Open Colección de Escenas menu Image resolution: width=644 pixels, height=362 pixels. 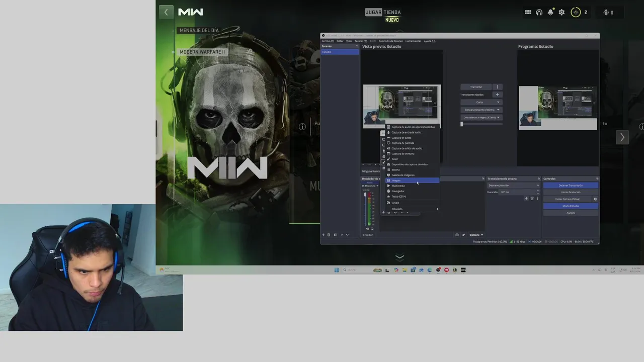[x=390, y=41]
